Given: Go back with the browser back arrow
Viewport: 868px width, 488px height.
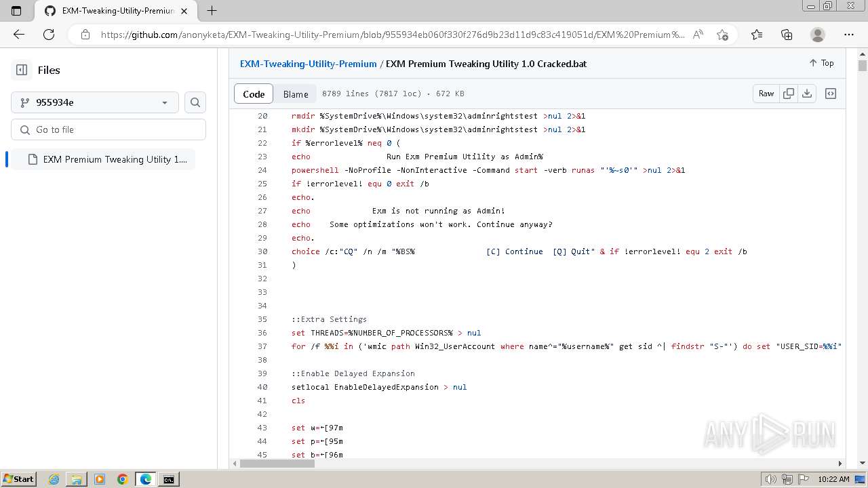Looking at the screenshot, I should [18, 35].
